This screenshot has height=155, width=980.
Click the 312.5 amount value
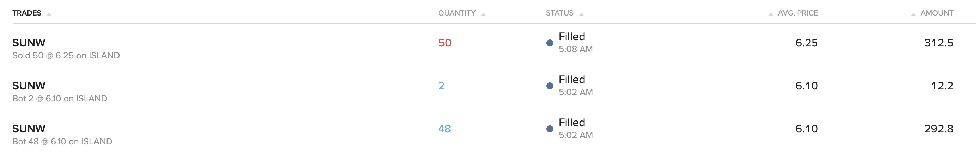[x=938, y=43]
